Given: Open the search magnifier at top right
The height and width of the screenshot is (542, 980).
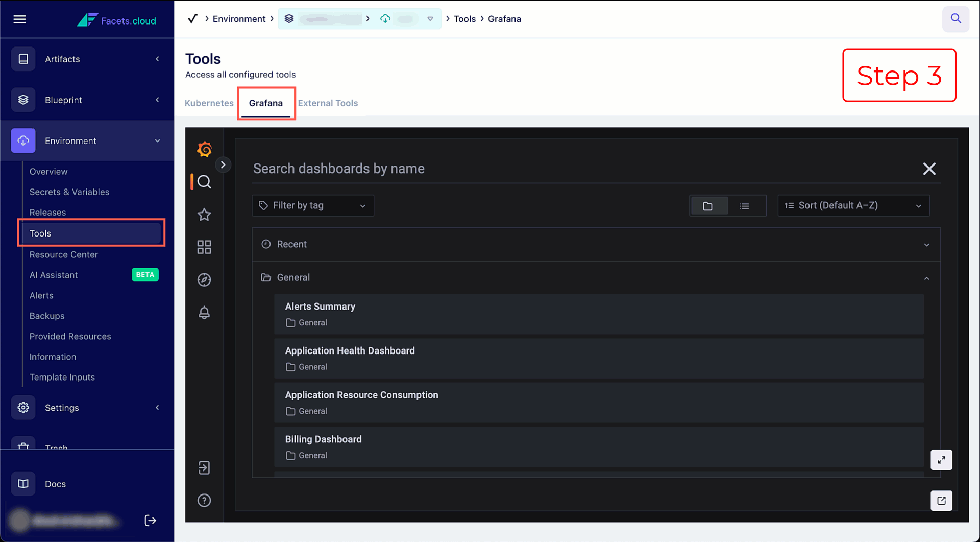Looking at the screenshot, I should click(955, 19).
